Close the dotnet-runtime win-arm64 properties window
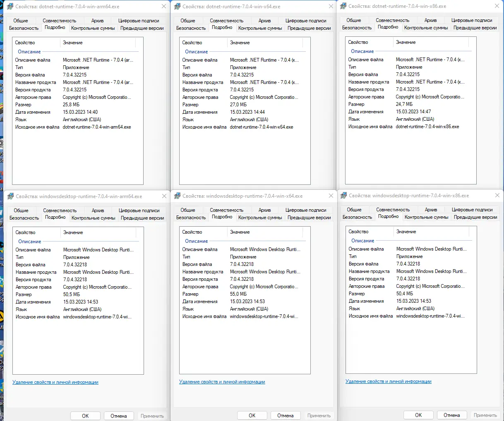This screenshot has width=504, height=421. tap(164, 7)
